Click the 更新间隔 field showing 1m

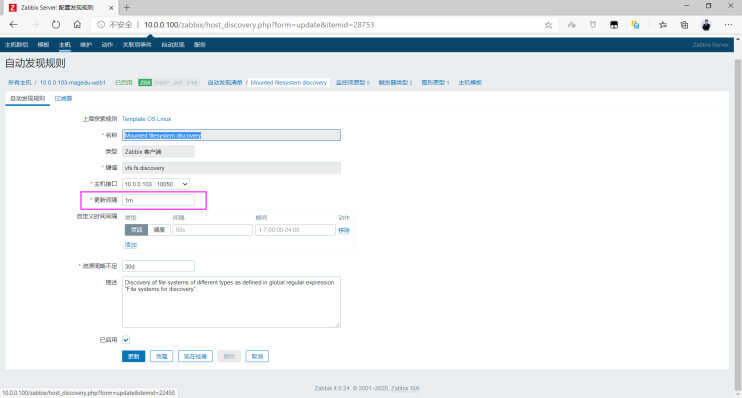click(x=158, y=200)
